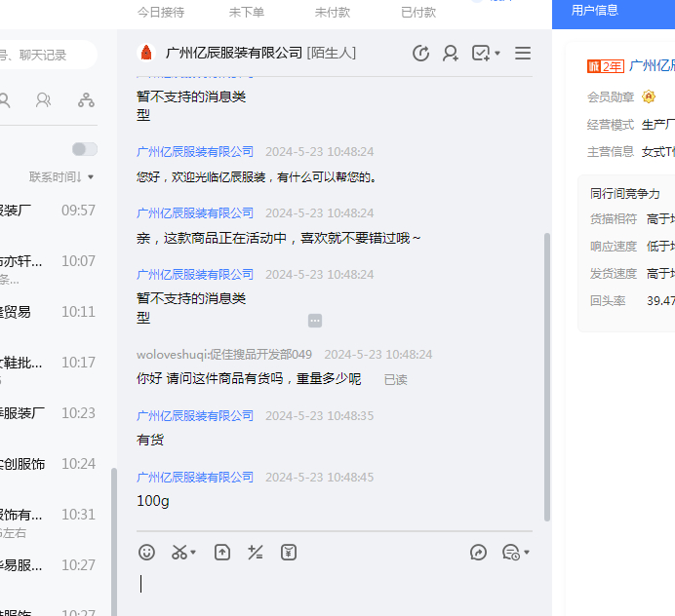Open the 联系时间 sort dropdown
This screenshot has height=616, width=675.
[x=61, y=177]
